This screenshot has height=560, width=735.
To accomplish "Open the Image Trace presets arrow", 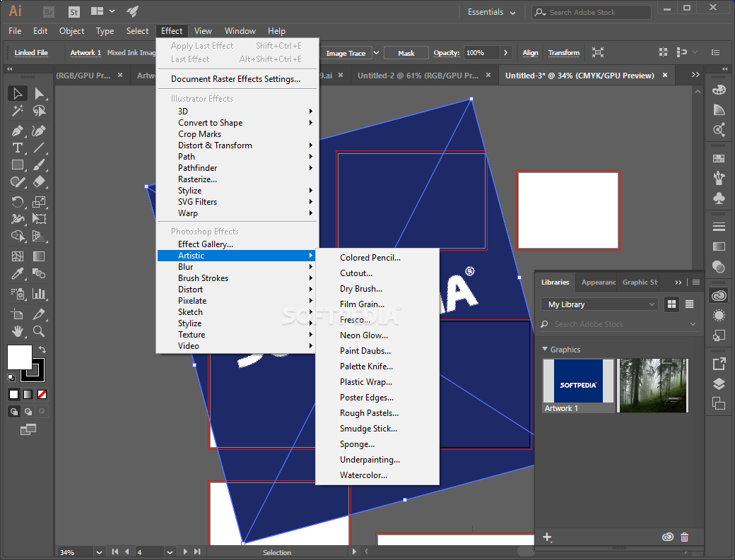I will 376,53.
